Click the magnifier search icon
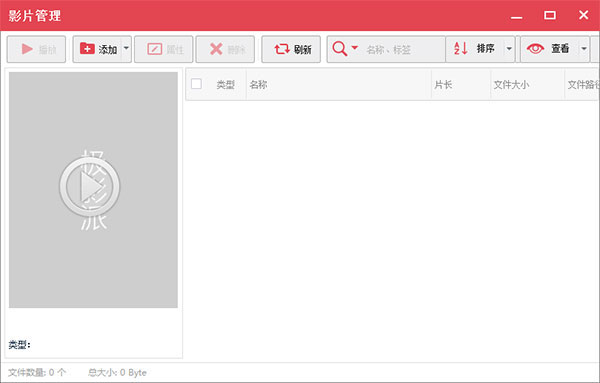The width and height of the screenshot is (600, 383). (339, 49)
